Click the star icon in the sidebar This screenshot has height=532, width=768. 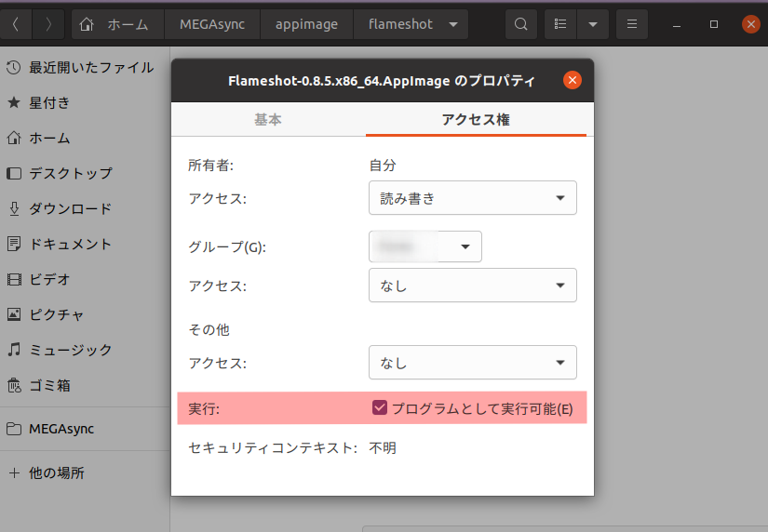click(x=14, y=103)
